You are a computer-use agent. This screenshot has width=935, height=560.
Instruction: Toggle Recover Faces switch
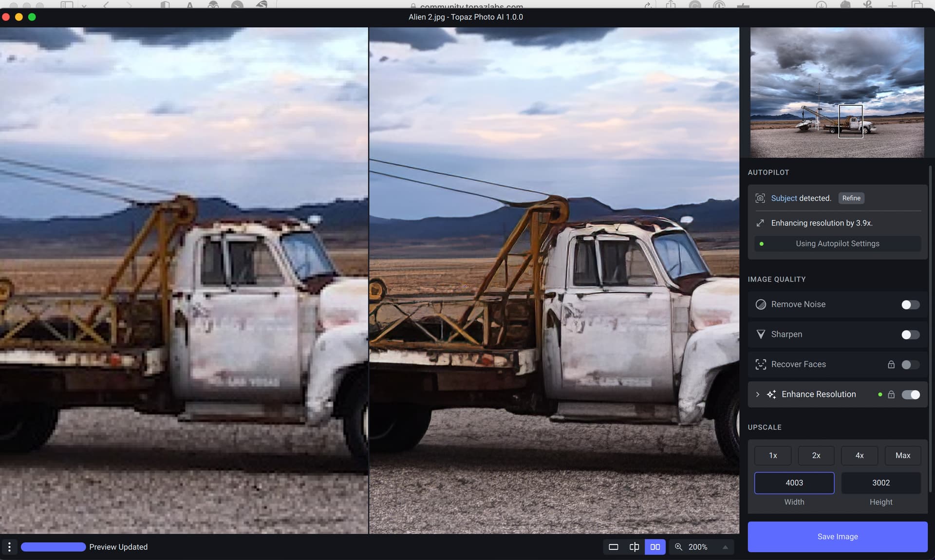[910, 365]
